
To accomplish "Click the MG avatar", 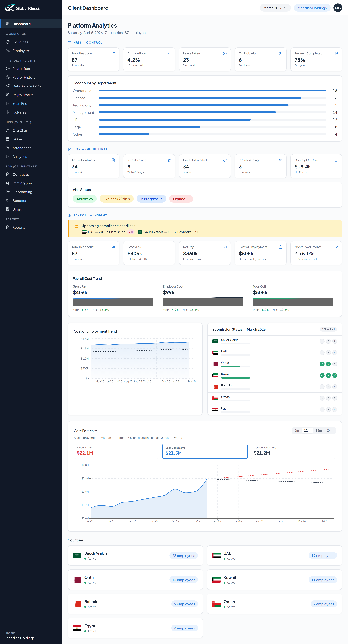I will [x=338, y=8].
